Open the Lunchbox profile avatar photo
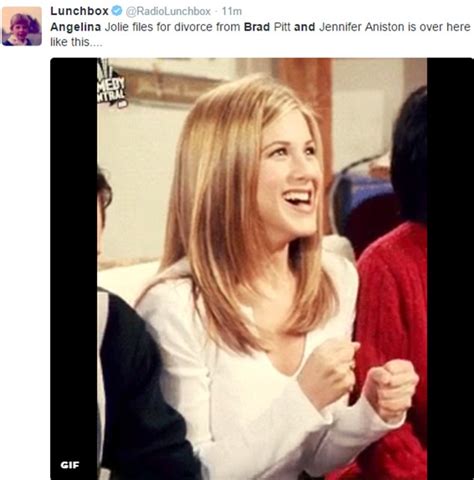The image size is (474, 480). [22, 26]
